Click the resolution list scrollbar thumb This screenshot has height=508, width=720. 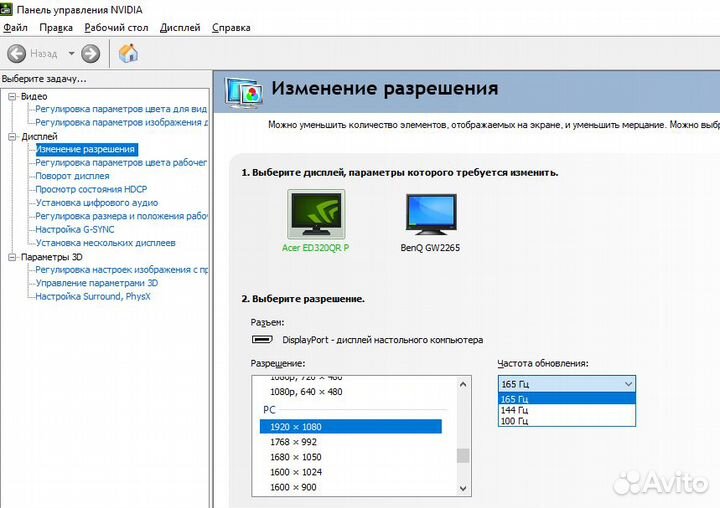coord(463,456)
